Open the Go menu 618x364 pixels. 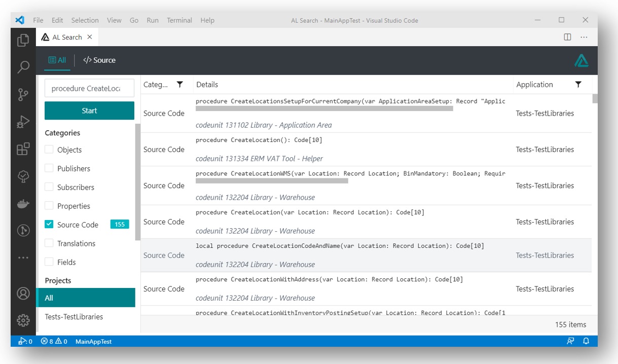(x=134, y=20)
